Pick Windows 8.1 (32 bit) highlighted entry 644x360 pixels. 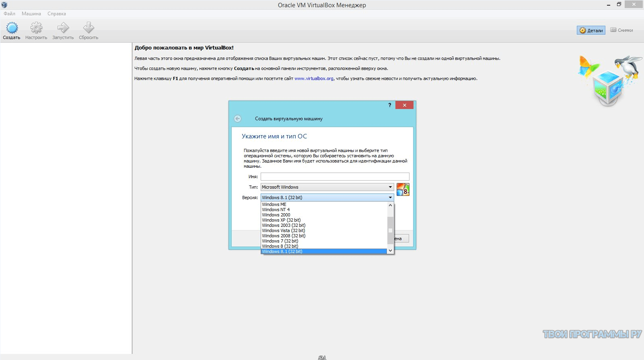(282, 251)
